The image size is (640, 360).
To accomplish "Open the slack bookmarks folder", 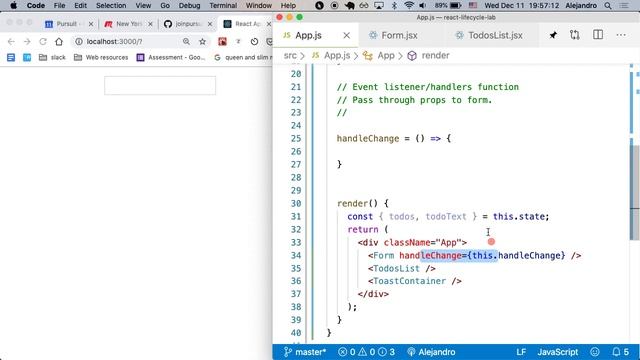I will click(52, 58).
